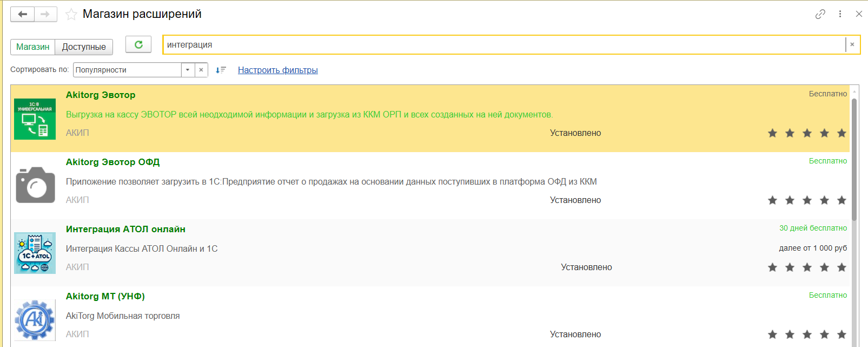Click the Установлено status of Akitorg МТ (УНФ)

575,335
